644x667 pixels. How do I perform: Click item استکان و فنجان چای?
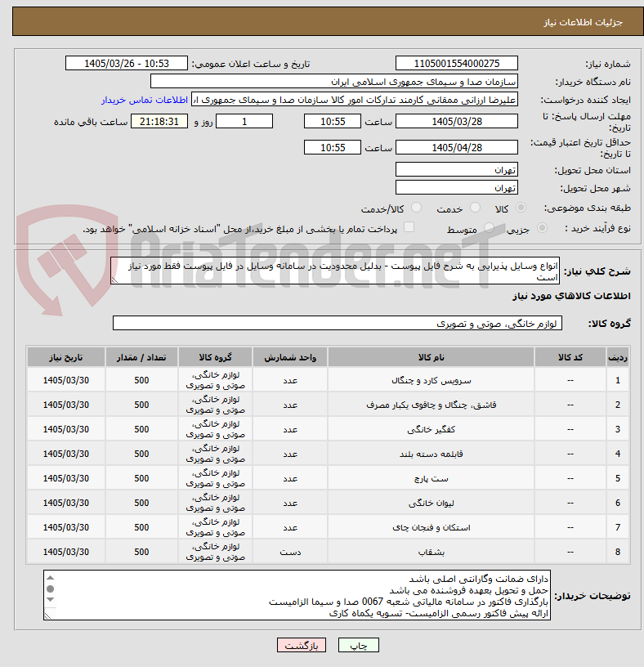pyautogui.click(x=431, y=527)
